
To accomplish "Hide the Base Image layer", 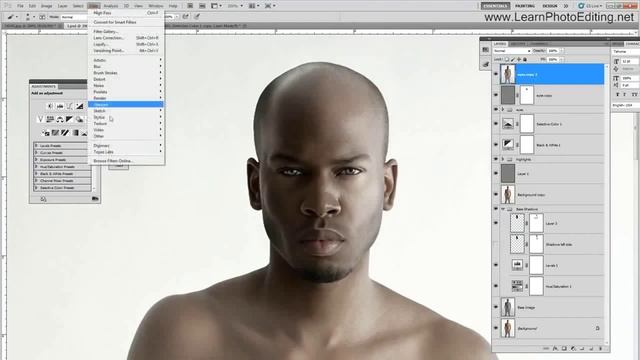I will tap(496, 307).
